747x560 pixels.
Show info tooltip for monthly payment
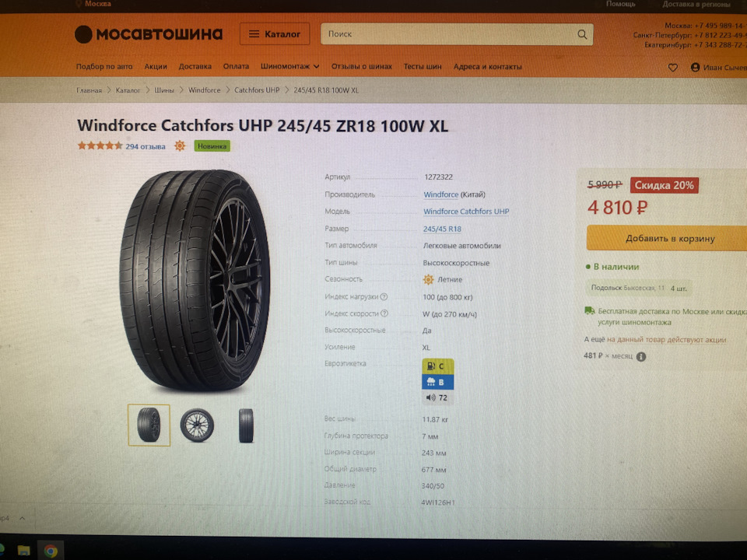pos(641,357)
